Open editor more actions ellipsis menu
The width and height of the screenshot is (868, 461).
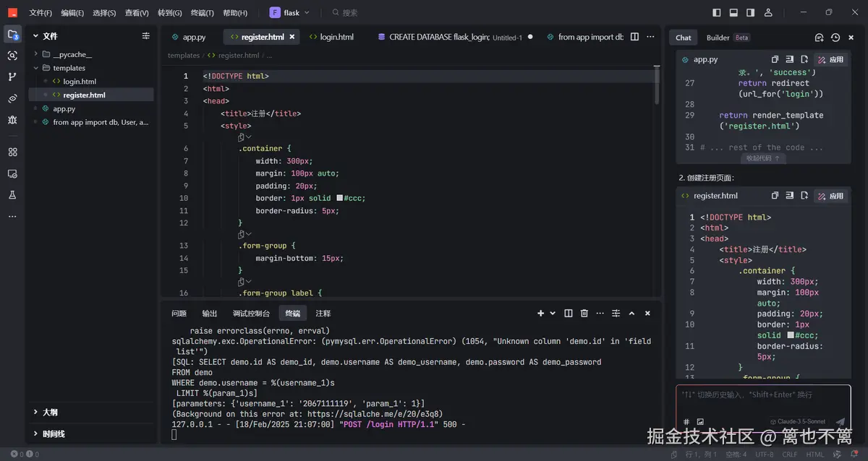coord(651,37)
